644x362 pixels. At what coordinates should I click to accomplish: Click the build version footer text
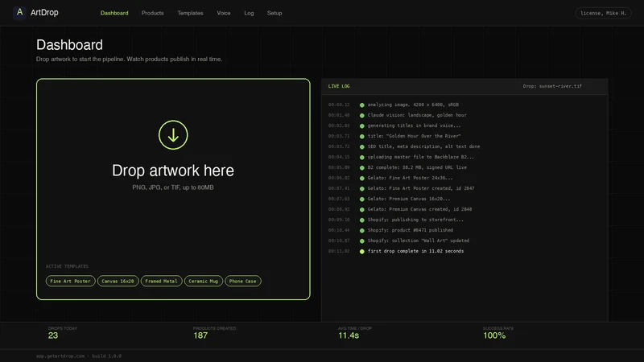107,356
